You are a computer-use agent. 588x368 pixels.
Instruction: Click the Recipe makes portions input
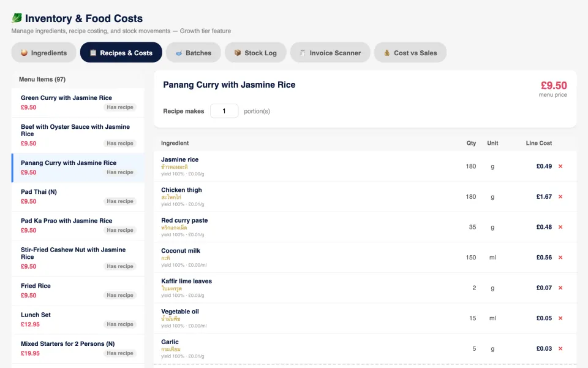tap(224, 111)
